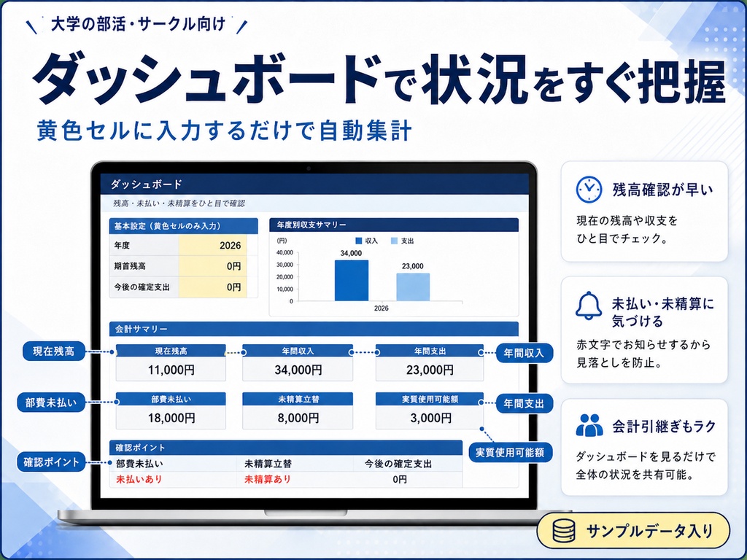
Task: Select the yellow 期首残高 cell showing 0円
Action: [212, 266]
